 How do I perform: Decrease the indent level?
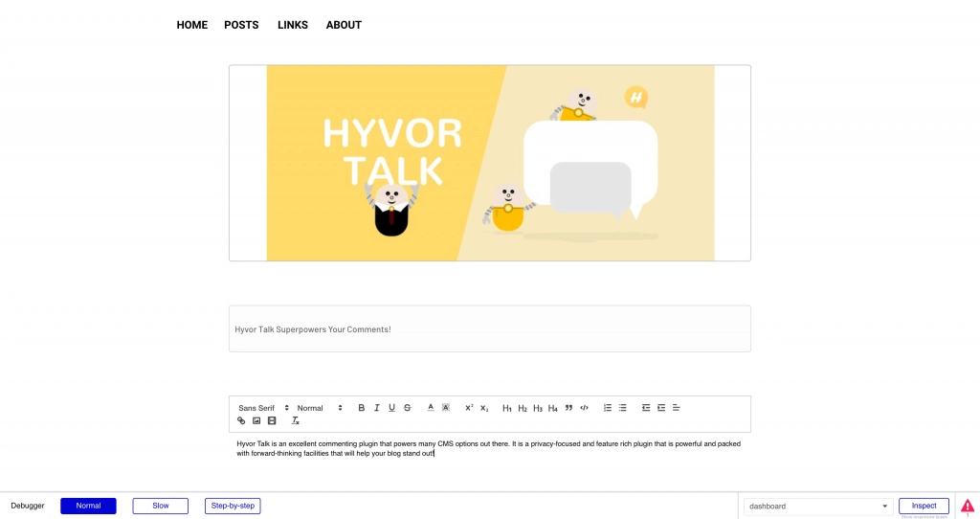click(646, 408)
